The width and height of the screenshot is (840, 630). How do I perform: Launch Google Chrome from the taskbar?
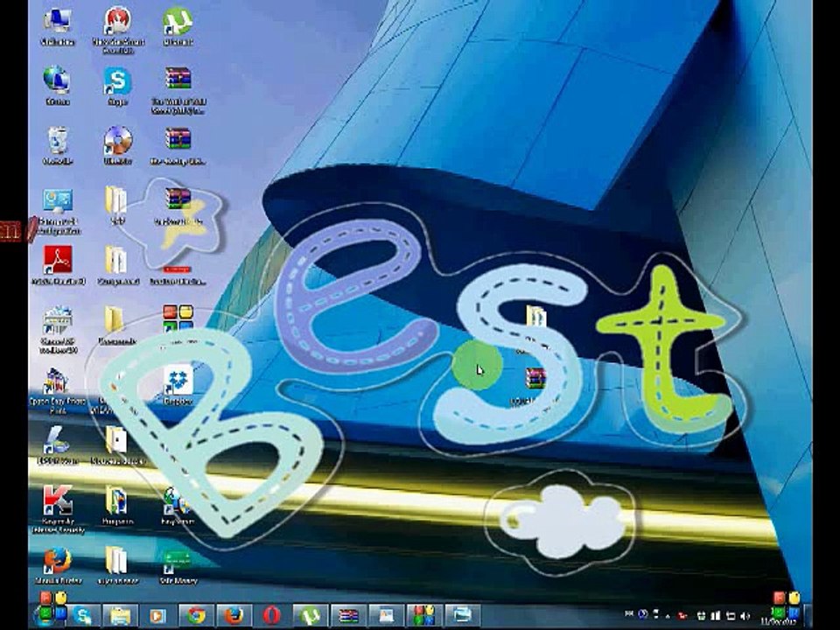pyautogui.click(x=196, y=616)
